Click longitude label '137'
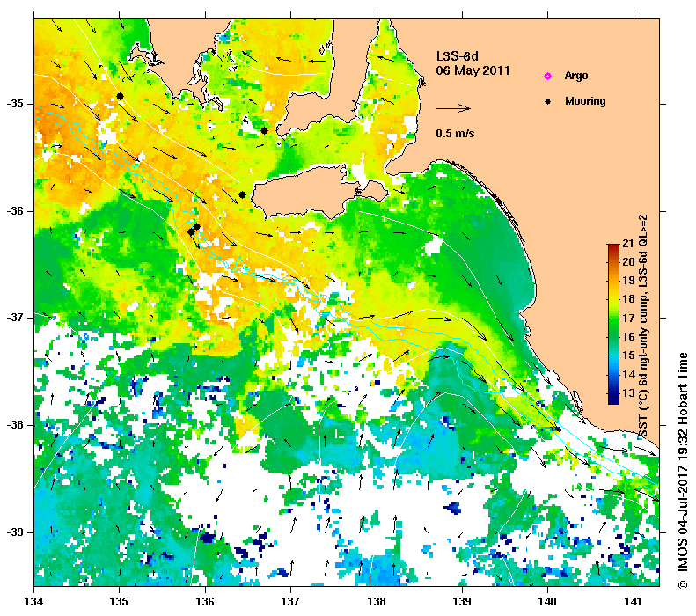 point(291,602)
